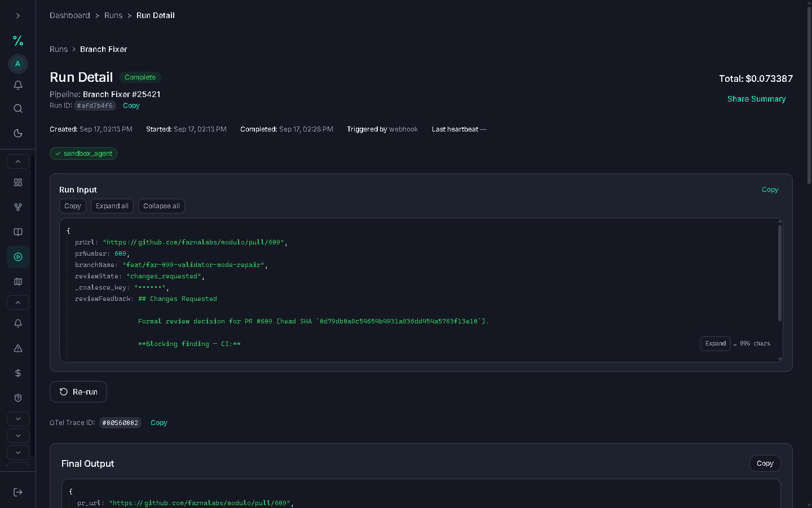The height and width of the screenshot is (508, 812).
Task: Click the Run Input panel scrollbar
Action: pos(780,274)
